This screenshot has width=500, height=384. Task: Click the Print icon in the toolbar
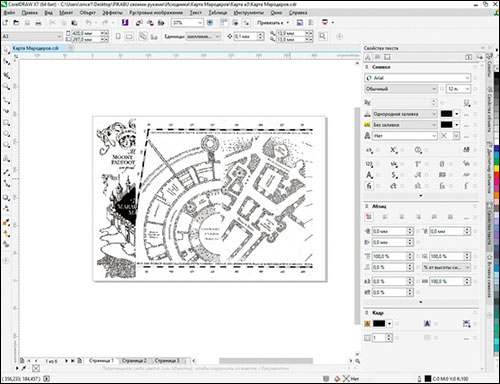click(x=38, y=23)
